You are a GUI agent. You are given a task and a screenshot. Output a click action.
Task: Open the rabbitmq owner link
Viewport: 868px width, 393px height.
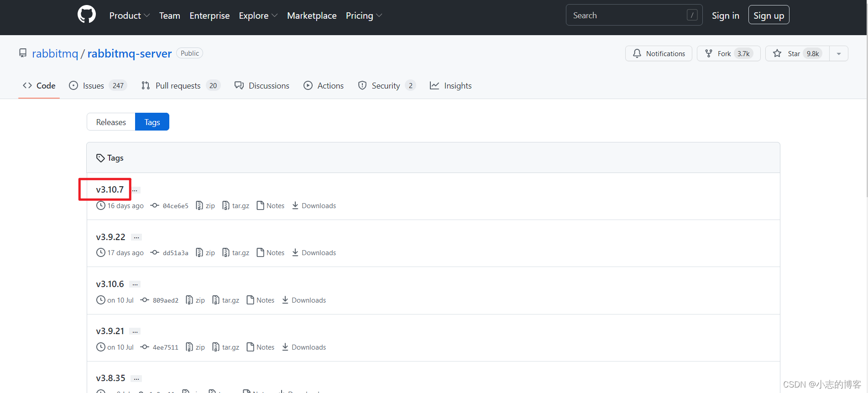55,53
